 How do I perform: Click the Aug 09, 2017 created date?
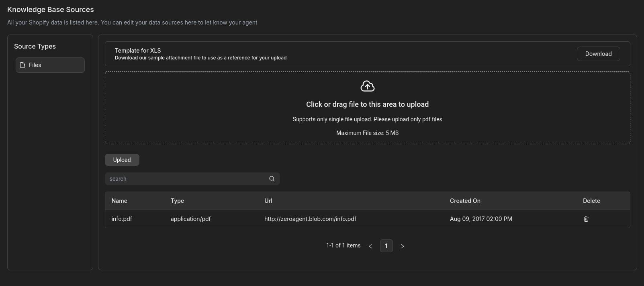[481, 219]
